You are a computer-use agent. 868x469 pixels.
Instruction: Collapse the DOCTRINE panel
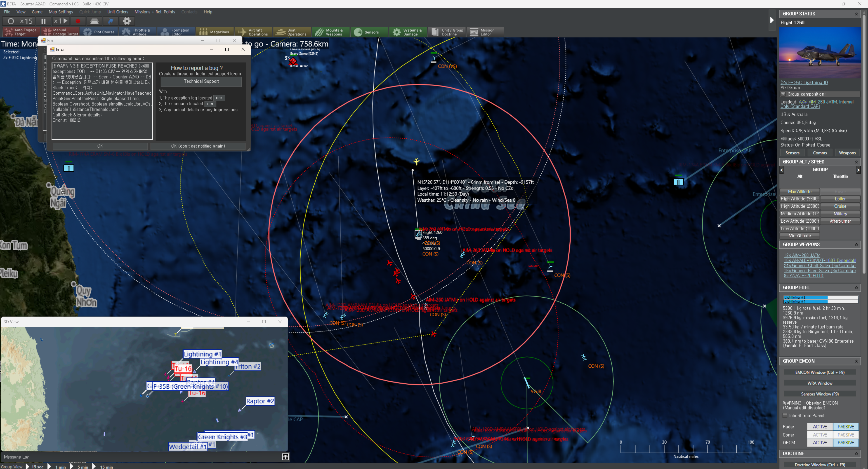point(856,454)
